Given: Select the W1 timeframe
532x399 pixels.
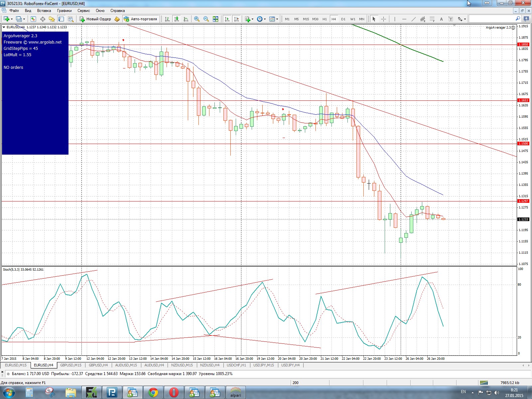Looking at the screenshot, I should 352,19.
